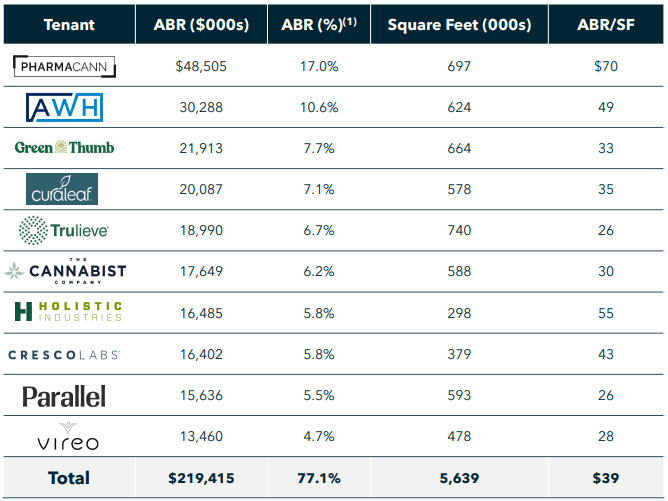Click the PharmaCann tenant logo

click(64, 68)
